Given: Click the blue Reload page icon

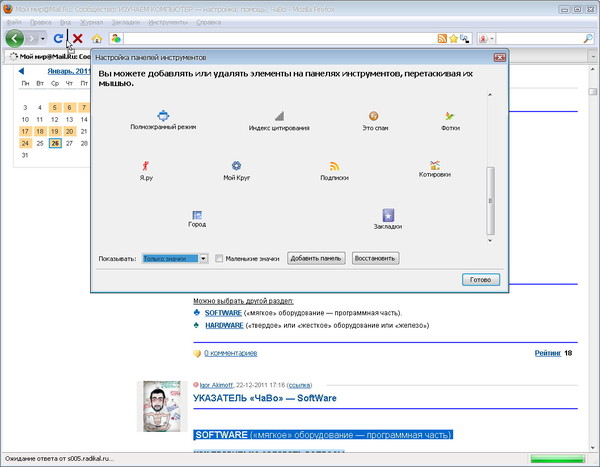Looking at the screenshot, I should coord(58,38).
